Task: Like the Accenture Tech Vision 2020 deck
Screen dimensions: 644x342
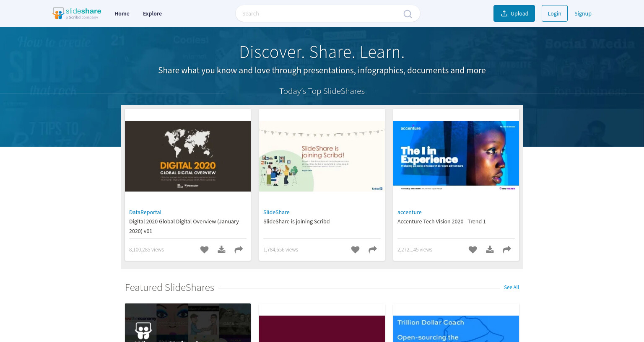Action: point(473,250)
